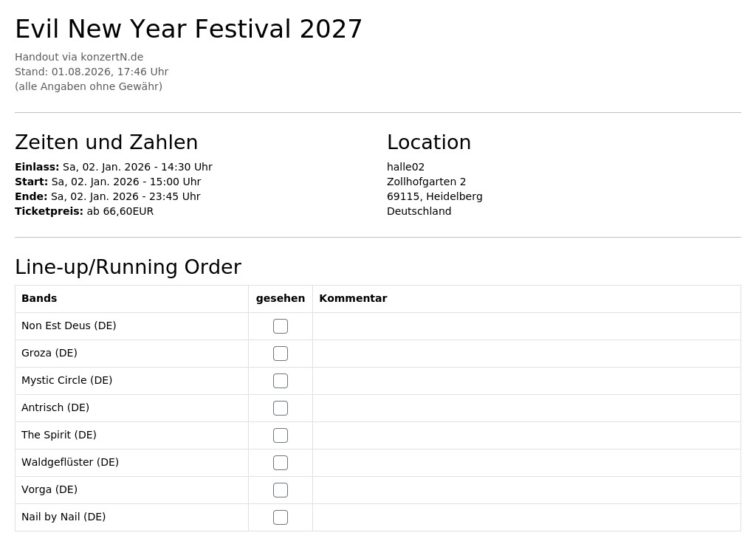Click the Evil New Year Festival 2027 title

coord(188,29)
